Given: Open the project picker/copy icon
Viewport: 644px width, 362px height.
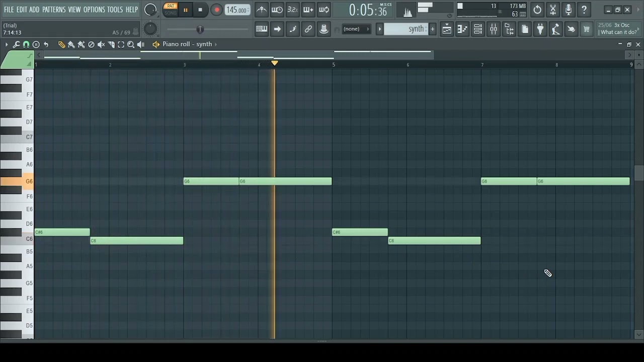Looking at the screenshot, I should pyautogui.click(x=525, y=30).
